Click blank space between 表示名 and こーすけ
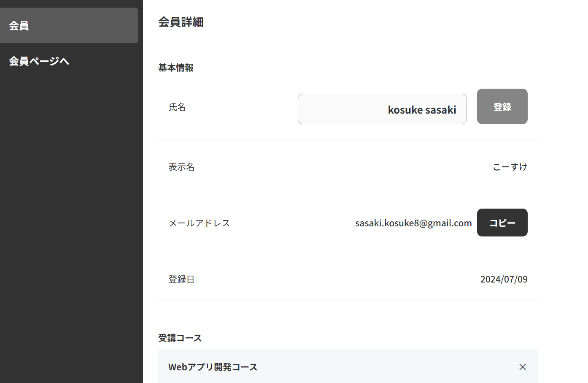 337,167
